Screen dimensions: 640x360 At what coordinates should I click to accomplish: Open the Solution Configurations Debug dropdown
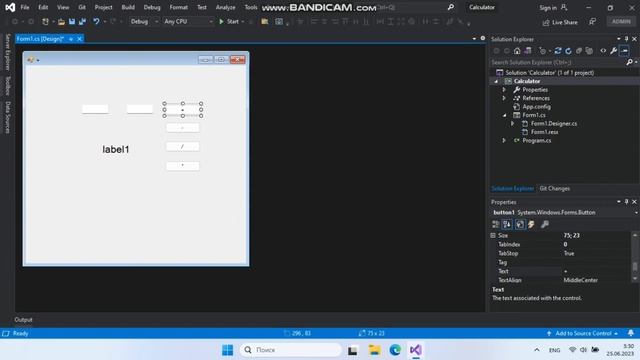(144, 22)
